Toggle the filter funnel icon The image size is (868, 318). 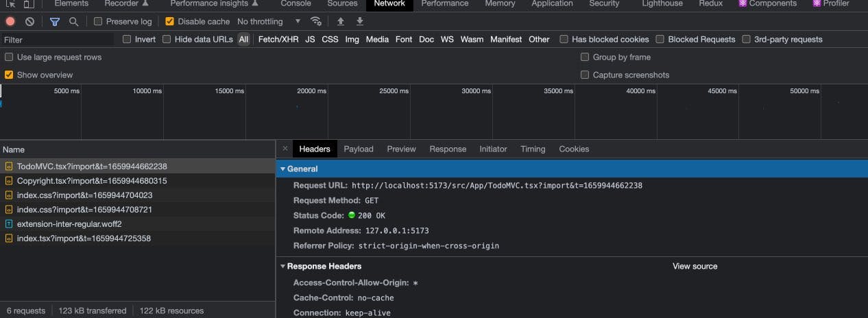55,22
